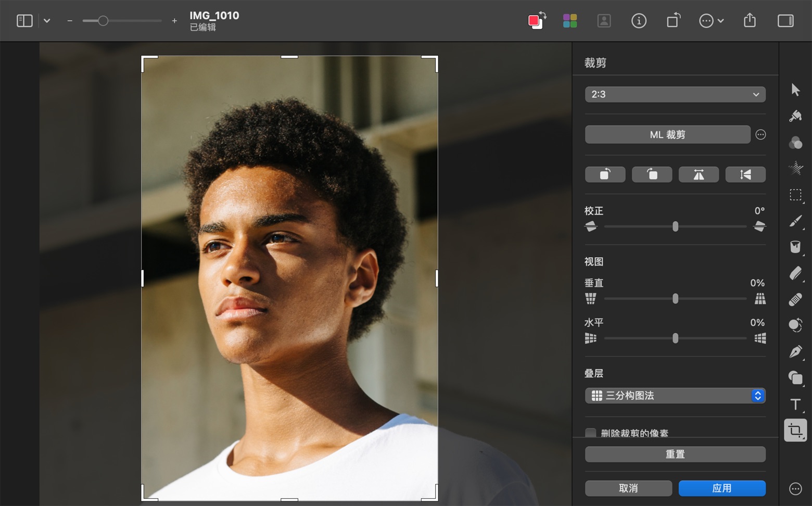Click the share button
Image resolution: width=812 pixels, height=506 pixels.
tap(750, 20)
